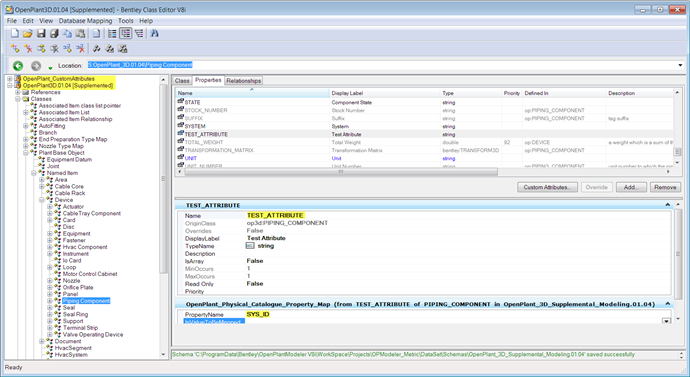This screenshot has width=690, height=377.
Task: Click the Custom Attributes... button
Action: tap(547, 187)
